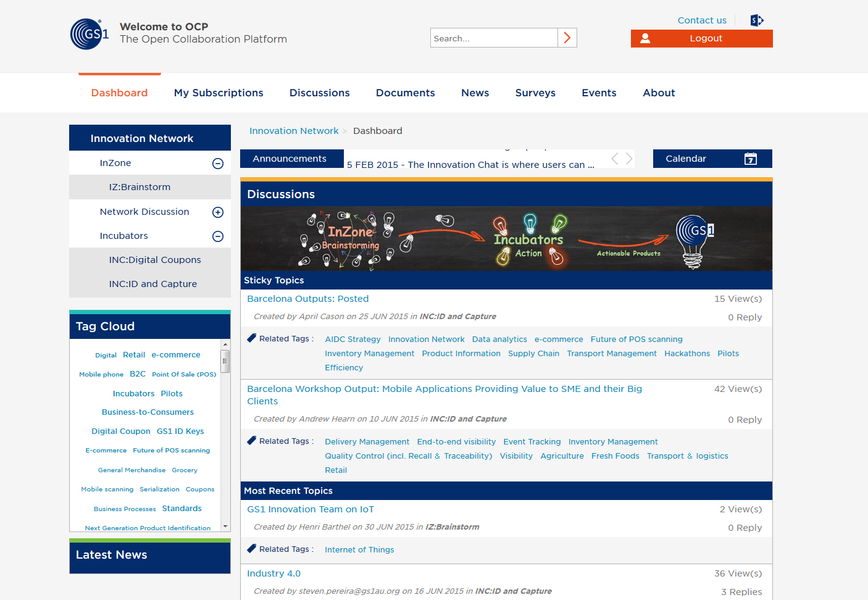Click the Efficiency tag
The image size is (868, 600).
344,368
